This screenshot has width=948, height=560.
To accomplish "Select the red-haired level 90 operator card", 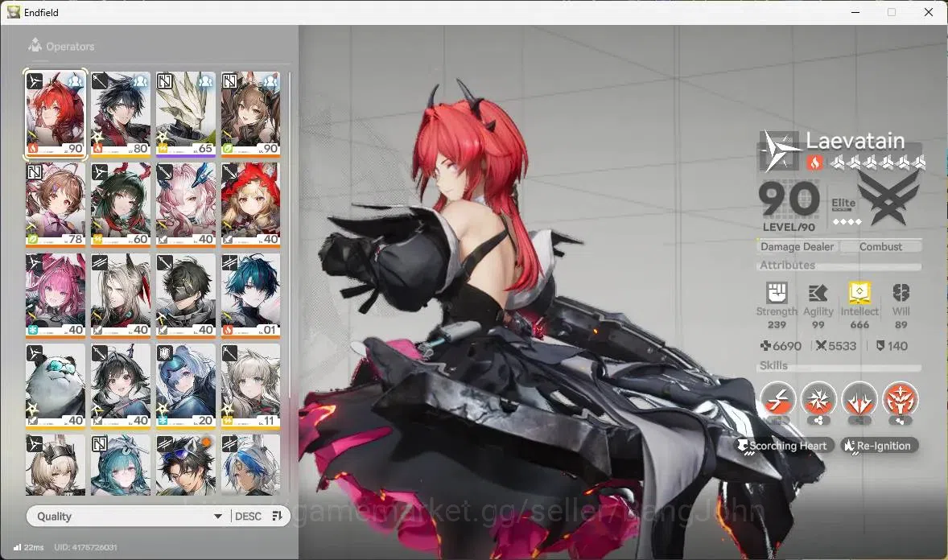I will pyautogui.click(x=56, y=113).
